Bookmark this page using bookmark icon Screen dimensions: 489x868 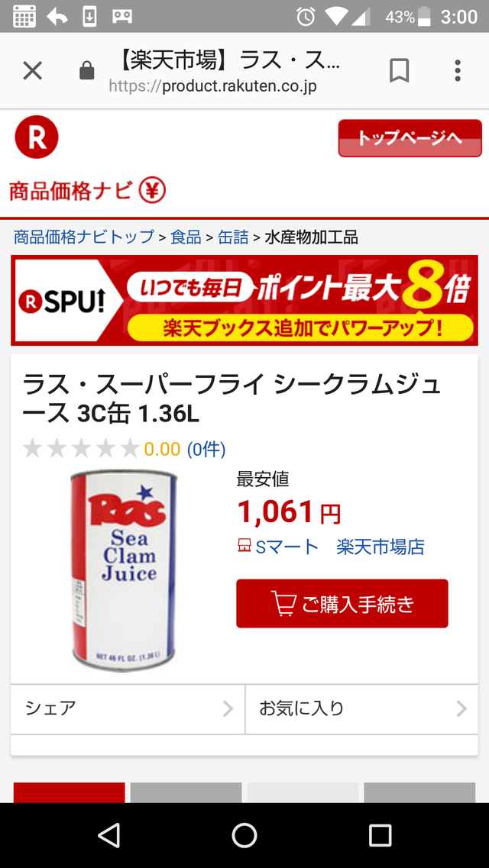399,71
